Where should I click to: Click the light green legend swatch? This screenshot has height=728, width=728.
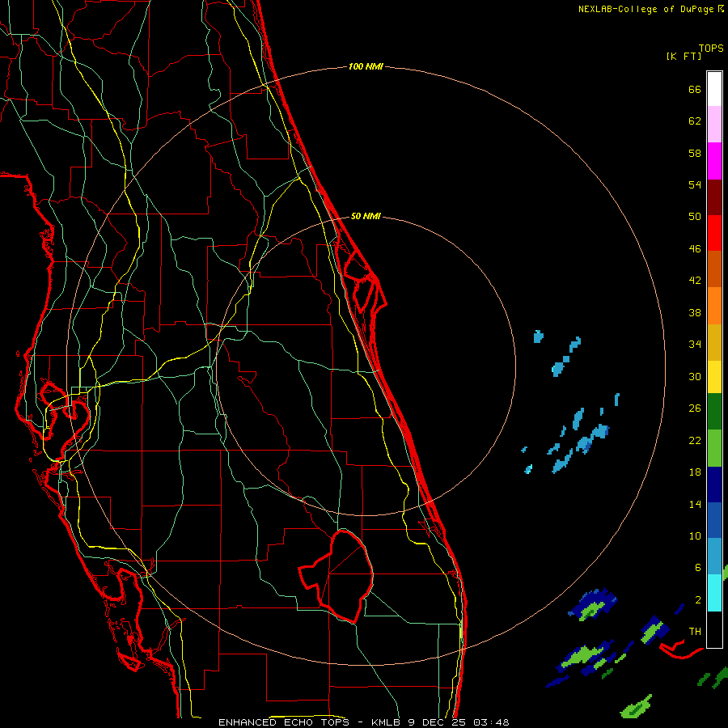click(714, 448)
